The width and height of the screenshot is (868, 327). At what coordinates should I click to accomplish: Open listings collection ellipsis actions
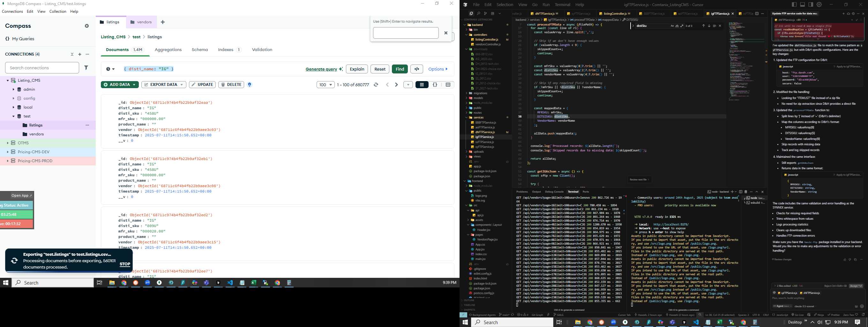point(87,125)
